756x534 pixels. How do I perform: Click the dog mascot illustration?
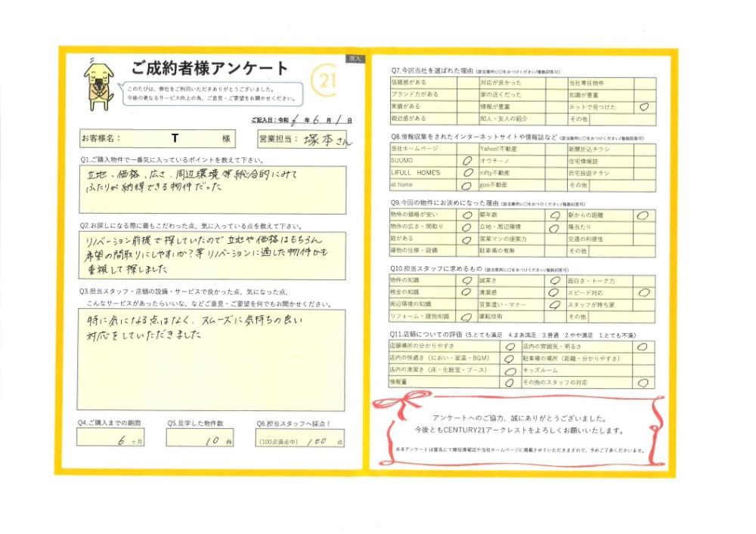click(x=99, y=85)
